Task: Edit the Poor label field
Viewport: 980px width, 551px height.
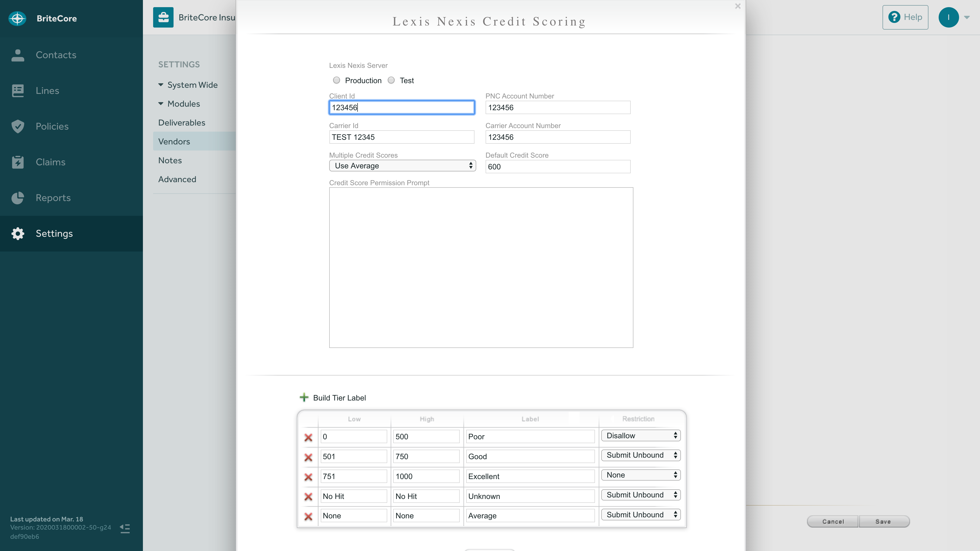Action: [x=530, y=436]
